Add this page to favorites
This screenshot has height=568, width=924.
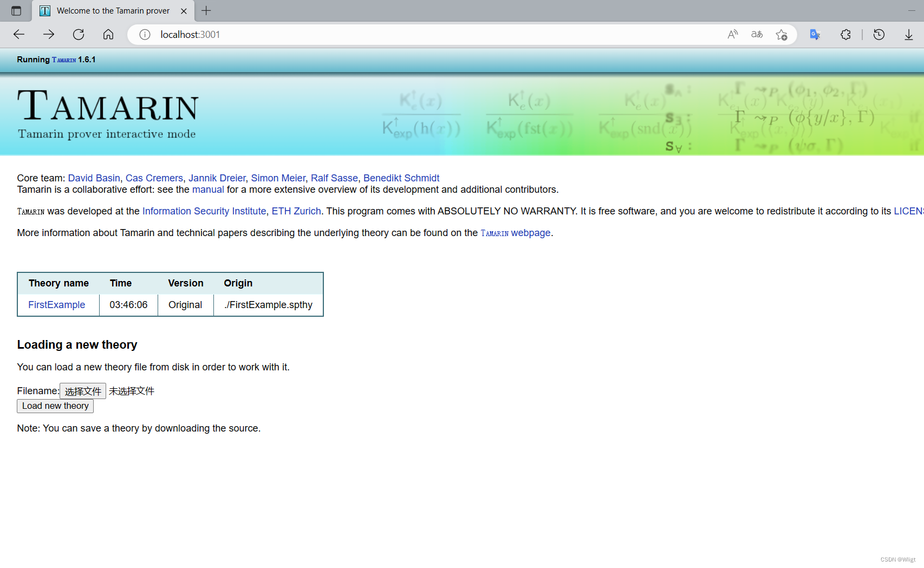click(782, 35)
